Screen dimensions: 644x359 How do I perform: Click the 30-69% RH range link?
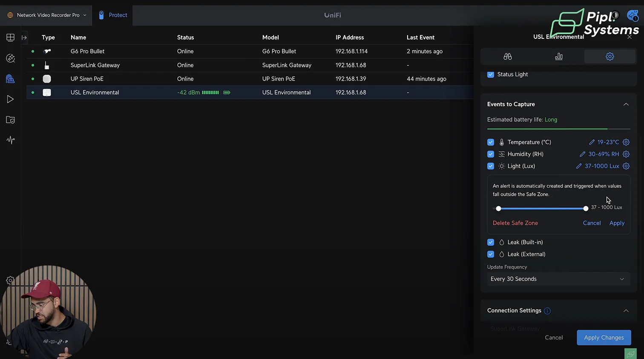[604, 154]
